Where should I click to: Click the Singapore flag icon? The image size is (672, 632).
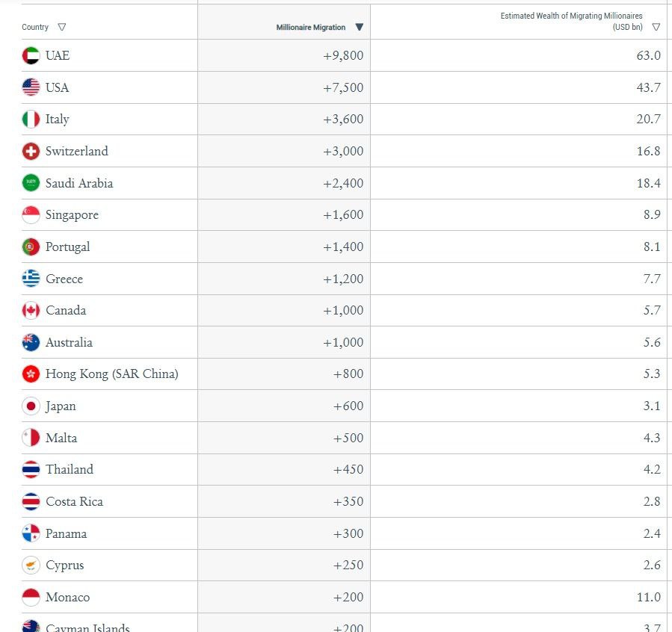point(31,215)
